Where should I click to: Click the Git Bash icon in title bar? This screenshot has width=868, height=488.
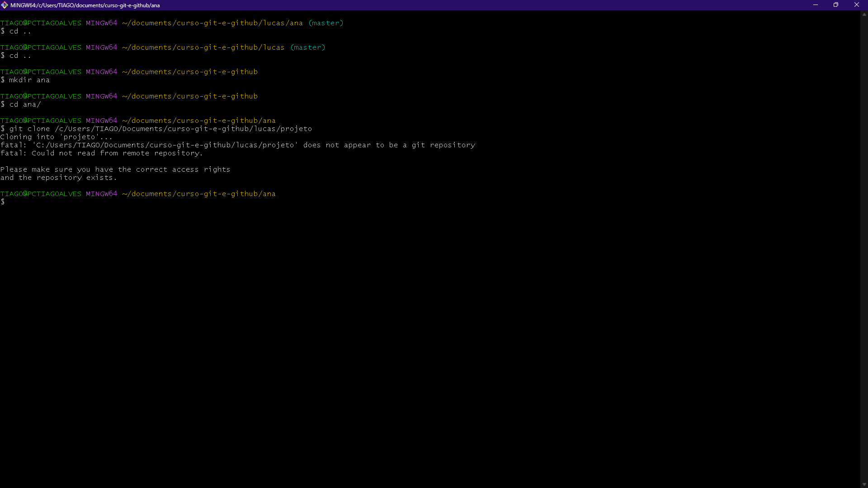[5, 5]
